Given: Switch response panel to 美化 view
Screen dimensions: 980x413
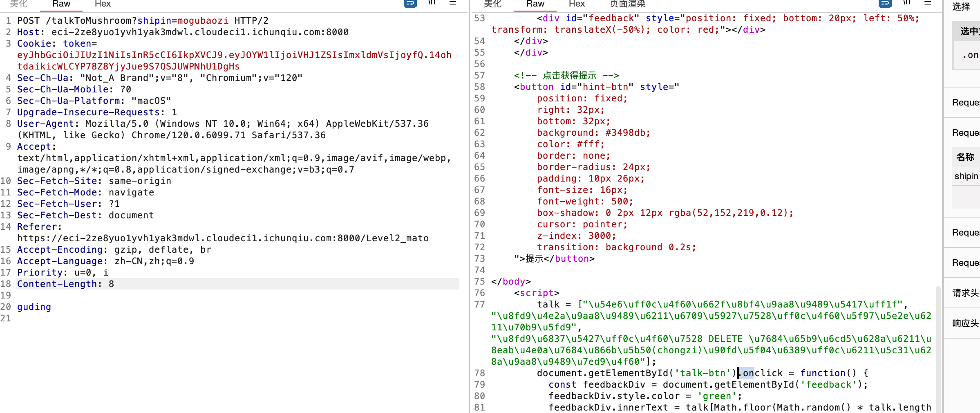Looking at the screenshot, I should coord(492,4).
